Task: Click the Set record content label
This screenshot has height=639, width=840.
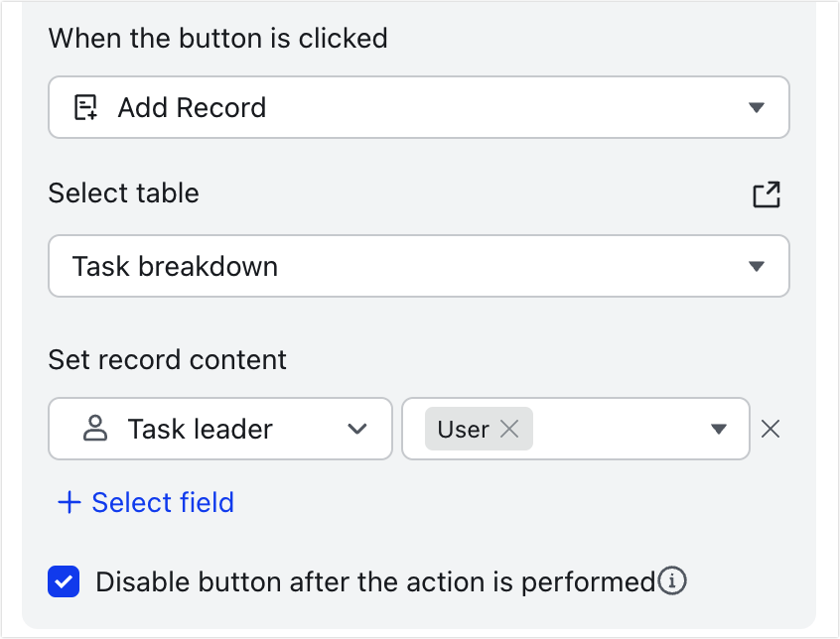Action: [167, 359]
